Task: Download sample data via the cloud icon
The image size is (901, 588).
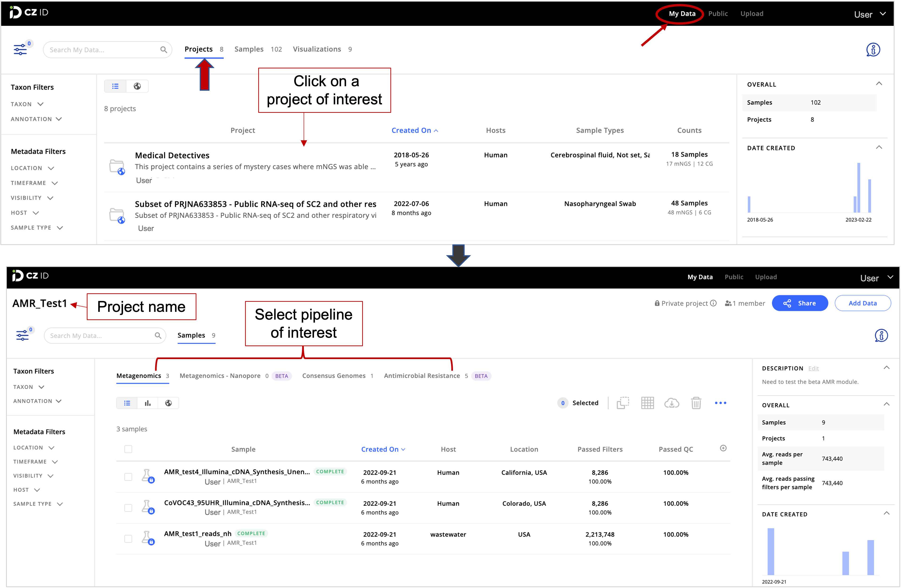Action: [x=672, y=403]
